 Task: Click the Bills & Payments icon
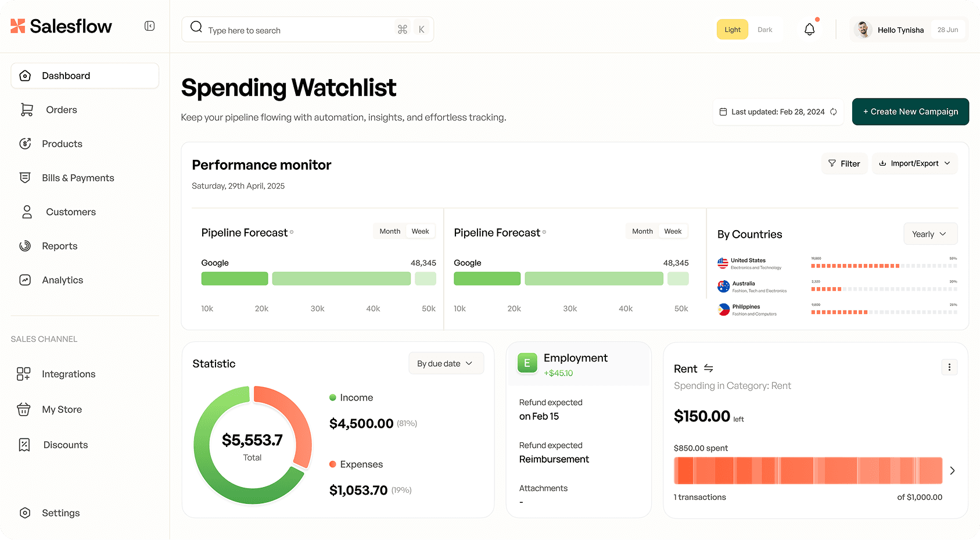tap(25, 178)
